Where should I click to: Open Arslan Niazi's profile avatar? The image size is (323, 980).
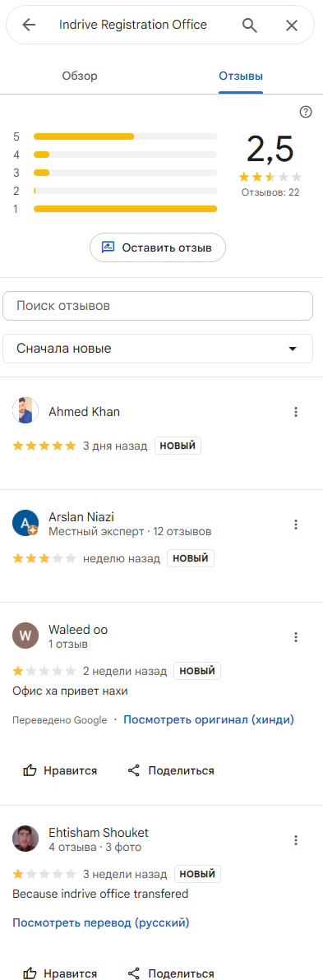(x=25, y=523)
